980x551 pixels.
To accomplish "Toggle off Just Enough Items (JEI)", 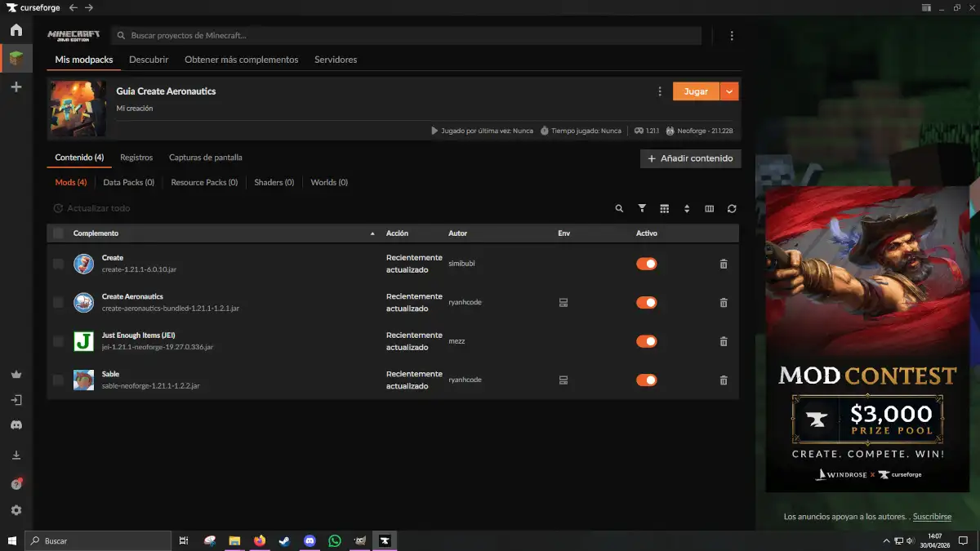I will (647, 341).
